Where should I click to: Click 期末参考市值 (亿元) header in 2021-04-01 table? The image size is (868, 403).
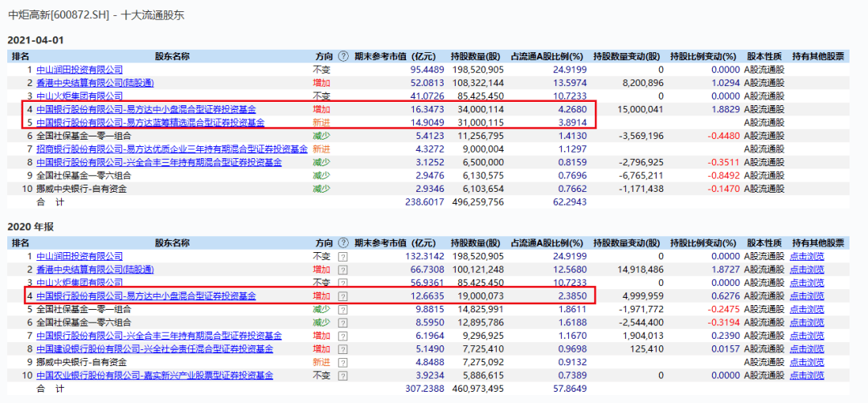click(x=395, y=56)
